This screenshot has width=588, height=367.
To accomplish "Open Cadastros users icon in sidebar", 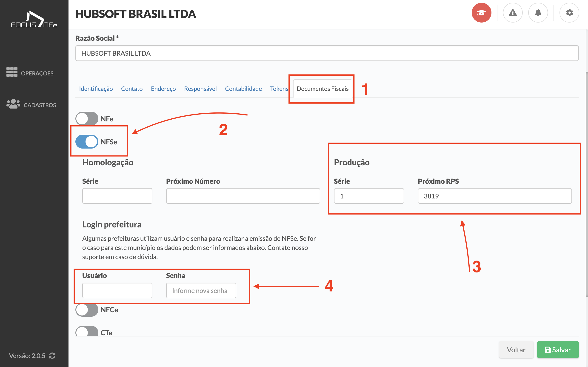I will click(13, 104).
